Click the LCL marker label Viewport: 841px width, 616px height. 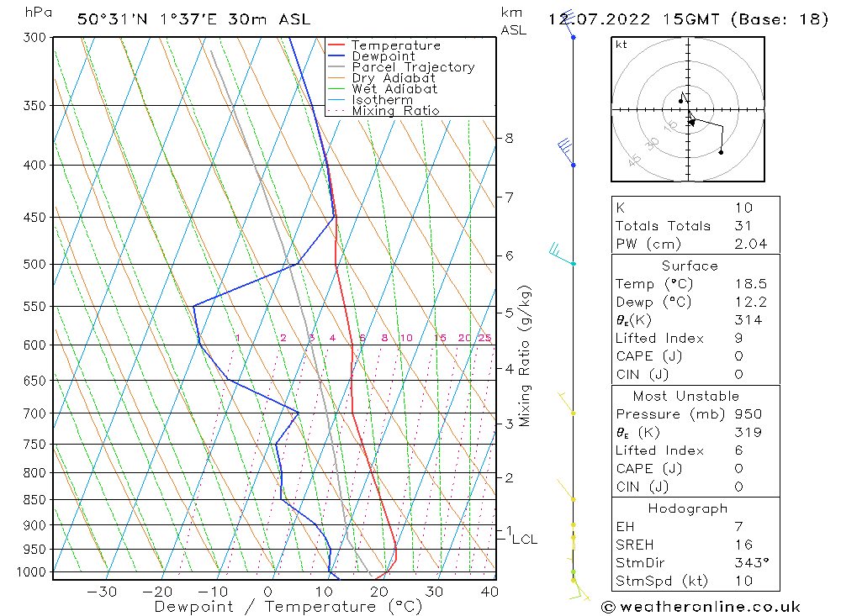pyautogui.click(x=525, y=540)
